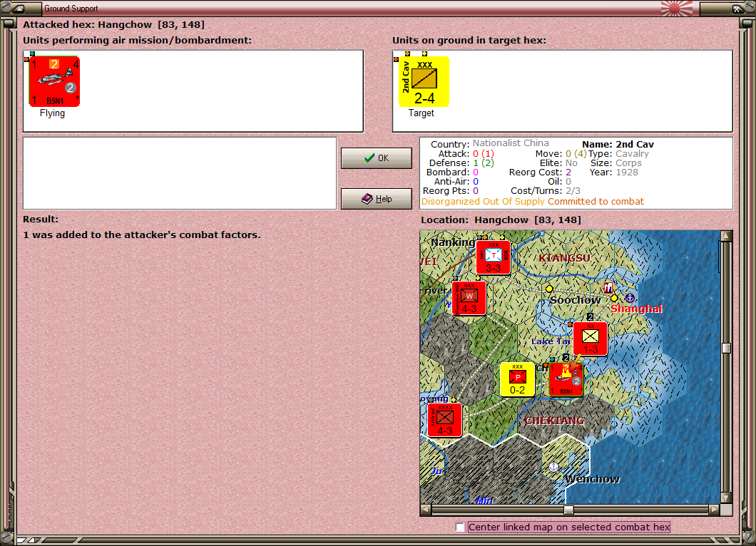Click the map vertical scrollbar thumb

point(725,348)
